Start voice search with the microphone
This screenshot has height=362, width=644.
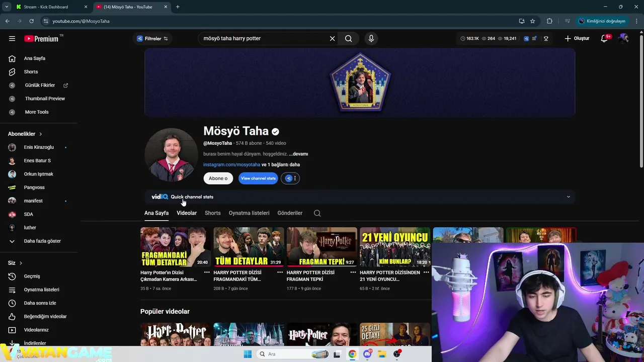pyautogui.click(x=371, y=38)
